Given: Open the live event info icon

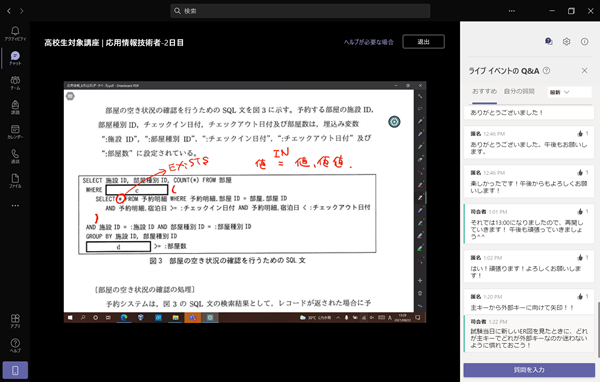Looking at the screenshot, I should pos(584,41).
